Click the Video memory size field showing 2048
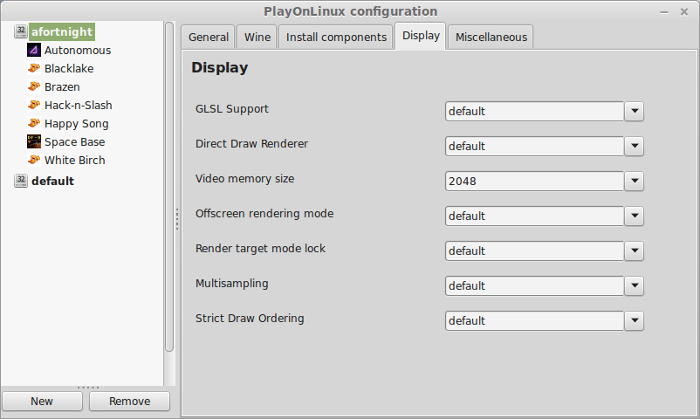 [534, 181]
